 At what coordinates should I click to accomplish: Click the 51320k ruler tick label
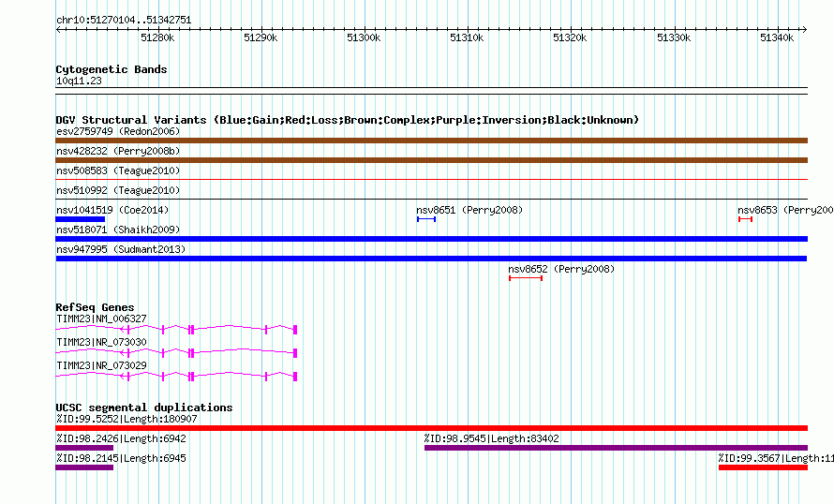(570, 37)
